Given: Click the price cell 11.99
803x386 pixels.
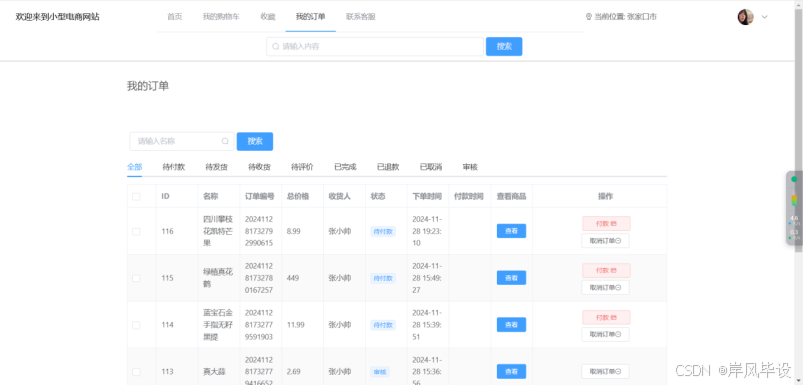Looking at the screenshot, I should pyautogui.click(x=295, y=325).
